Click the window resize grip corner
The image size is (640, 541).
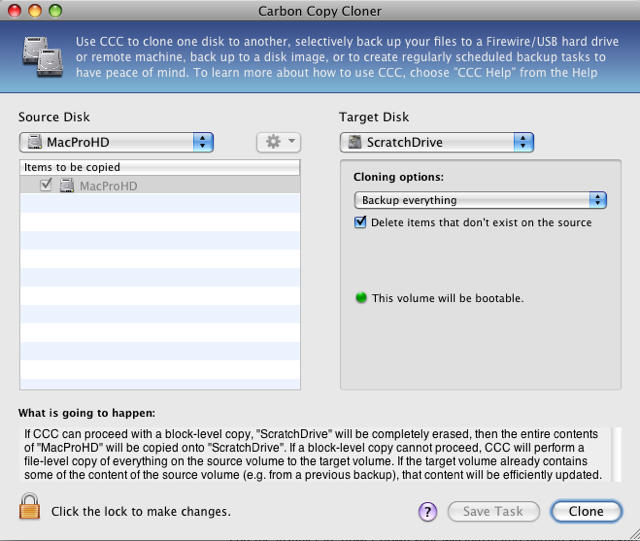coord(634,534)
